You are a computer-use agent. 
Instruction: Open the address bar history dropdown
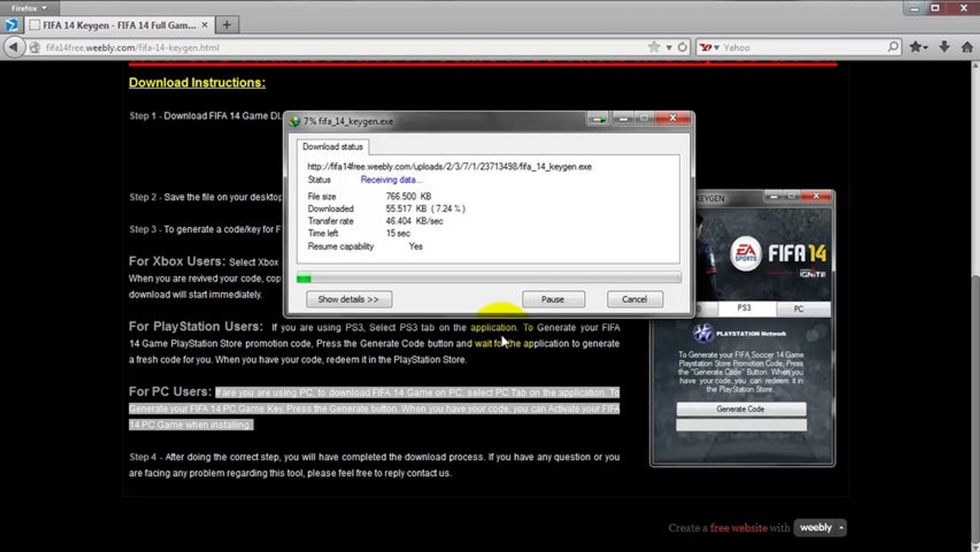click(x=668, y=48)
